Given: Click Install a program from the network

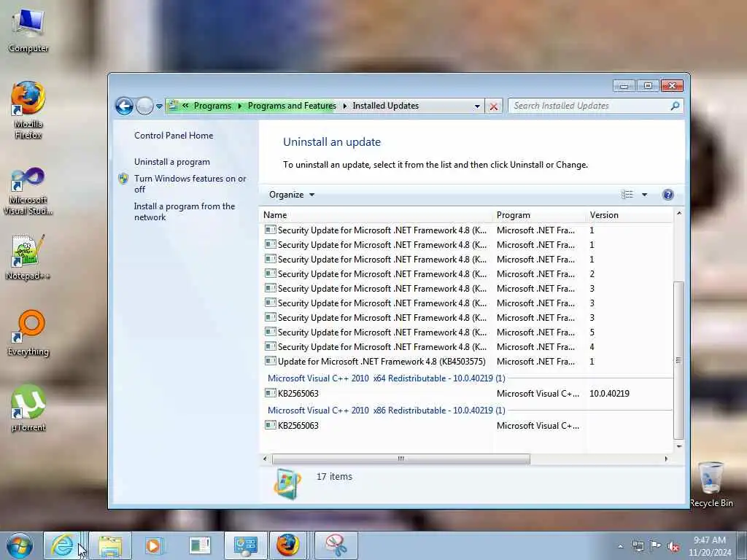Looking at the screenshot, I should (185, 211).
